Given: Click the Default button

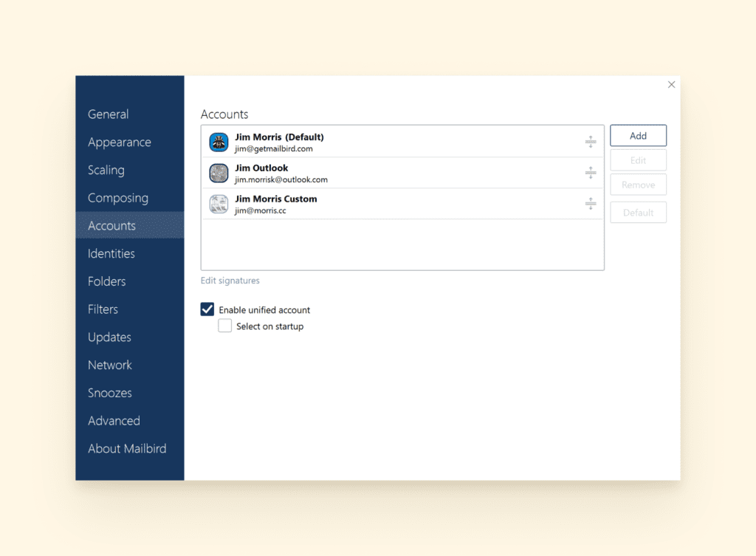Looking at the screenshot, I should pyautogui.click(x=639, y=212).
